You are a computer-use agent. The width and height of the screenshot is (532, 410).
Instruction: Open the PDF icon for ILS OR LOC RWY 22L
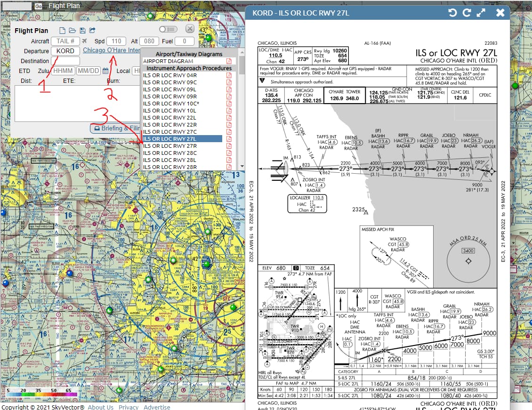229,118
